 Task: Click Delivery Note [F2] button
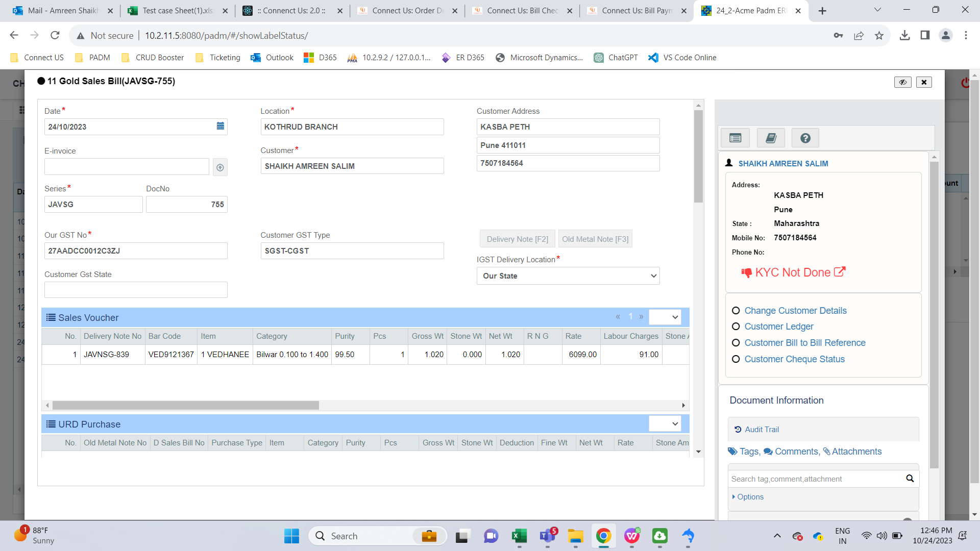(517, 239)
